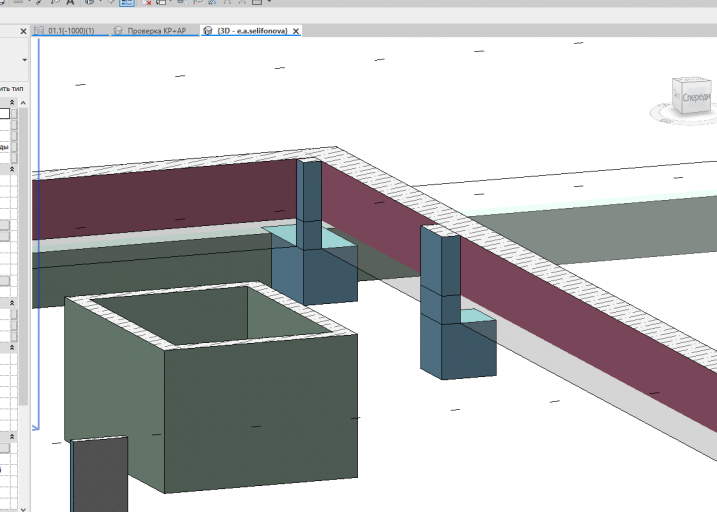The image size is (717, 512).
Task: Click the Text tool 'A' icon
Action: pyautogui.click(x=70, y=2)
